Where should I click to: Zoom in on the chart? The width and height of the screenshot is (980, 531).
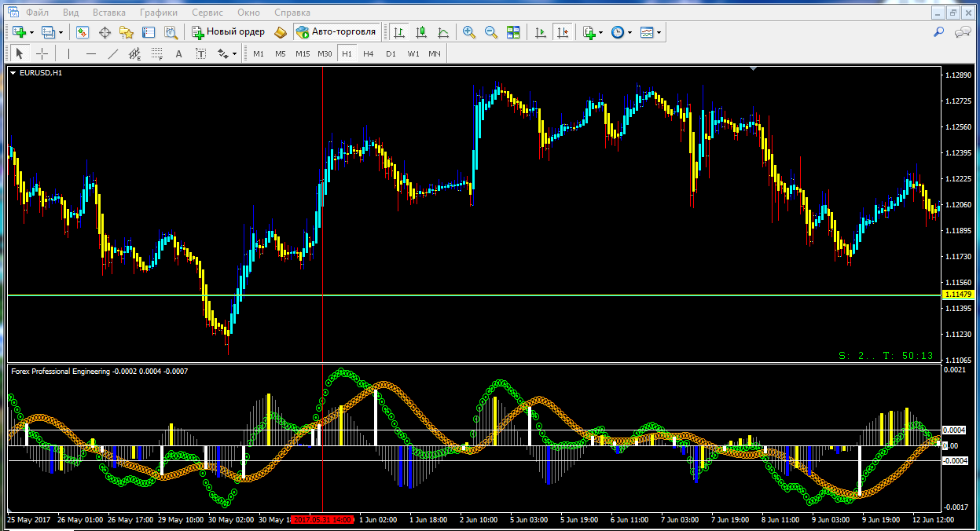click(x=469, y=32)
